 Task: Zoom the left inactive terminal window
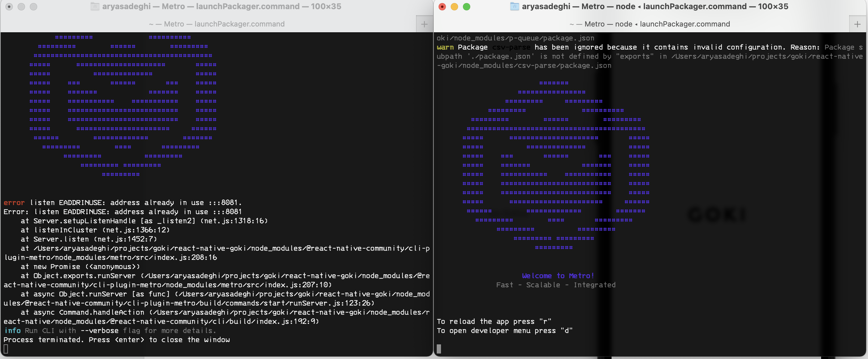pyautogui.click(x=34, y=7)
